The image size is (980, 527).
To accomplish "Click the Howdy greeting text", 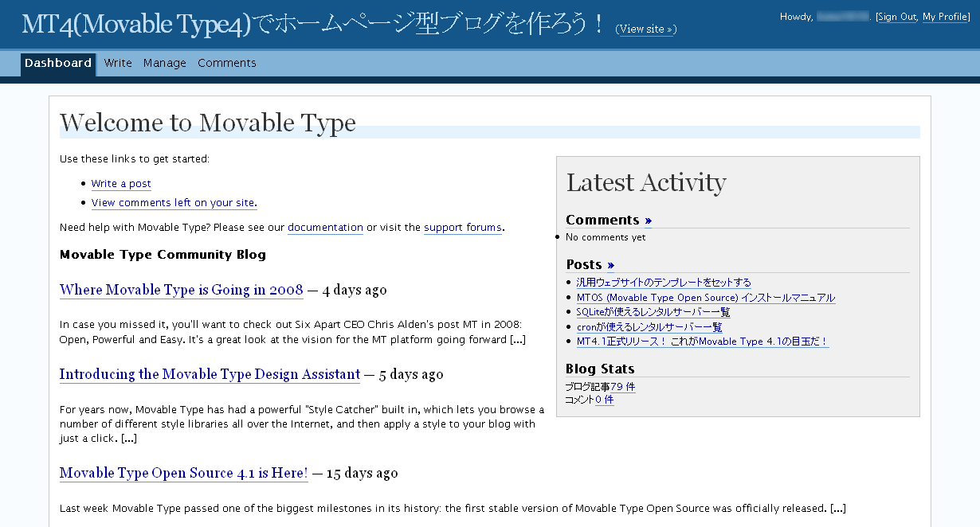I will pos(796,17).
